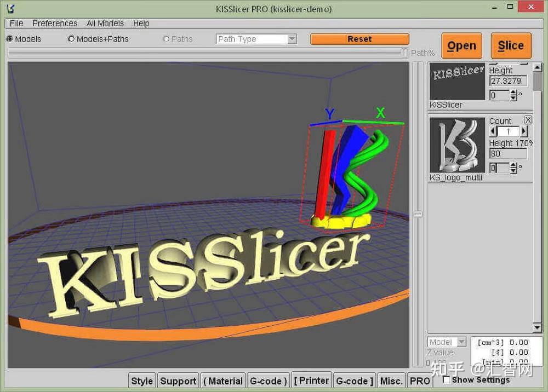Click the left arrow to decrease Count
Screen dimensions: 548x392
coord(492,130)
